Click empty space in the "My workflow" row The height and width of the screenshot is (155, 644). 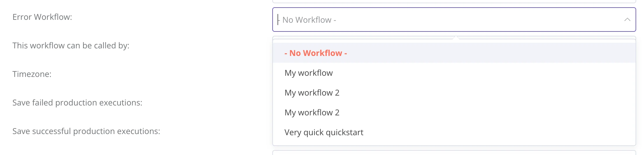tap(494, 73)
